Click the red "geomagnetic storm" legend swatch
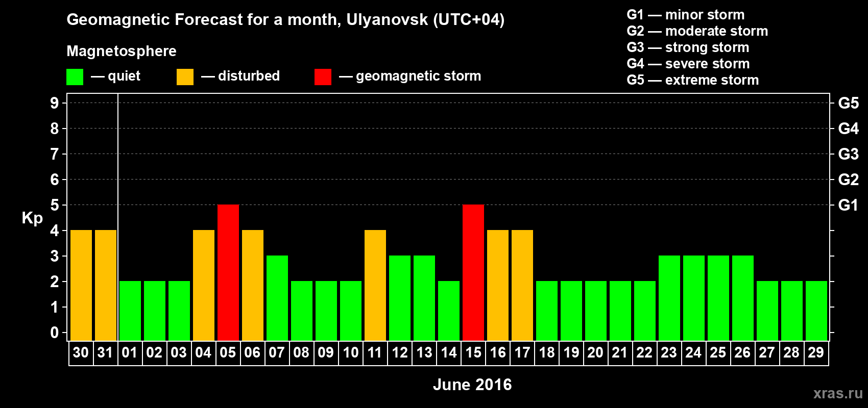The image size is (868, 408). pyautogui.click(x=323, y=77)
